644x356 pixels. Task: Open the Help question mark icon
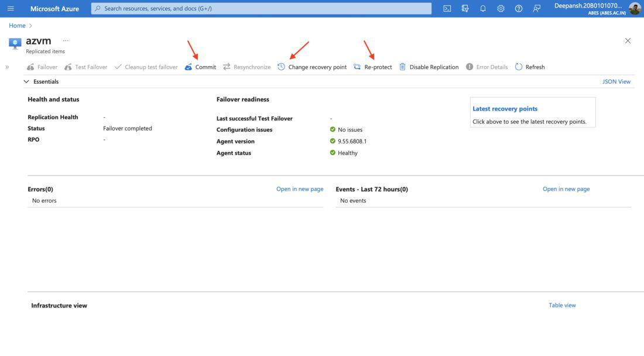[x=519, y=9]
